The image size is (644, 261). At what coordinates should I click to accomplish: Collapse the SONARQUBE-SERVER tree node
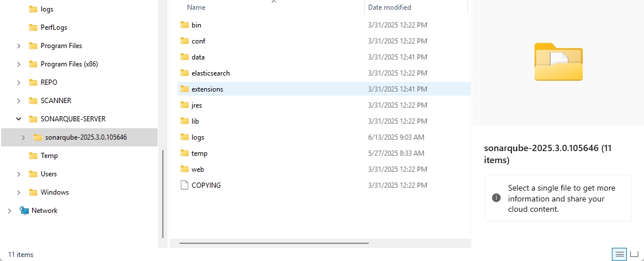(x=19, y=119)
